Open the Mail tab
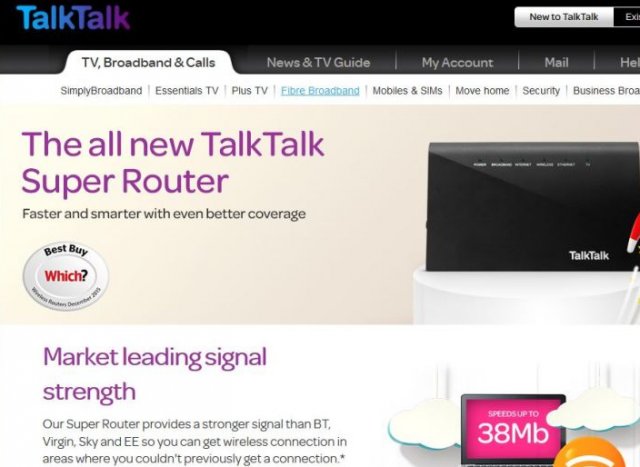Image resolution: width=640 pixels, height=467 pixels. pos(556,62)
